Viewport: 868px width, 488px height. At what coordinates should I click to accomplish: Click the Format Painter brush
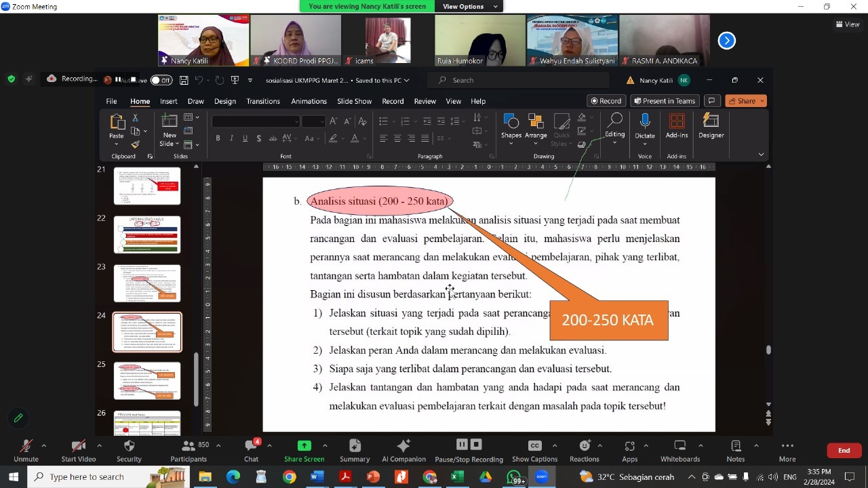[x=135, y=144]
